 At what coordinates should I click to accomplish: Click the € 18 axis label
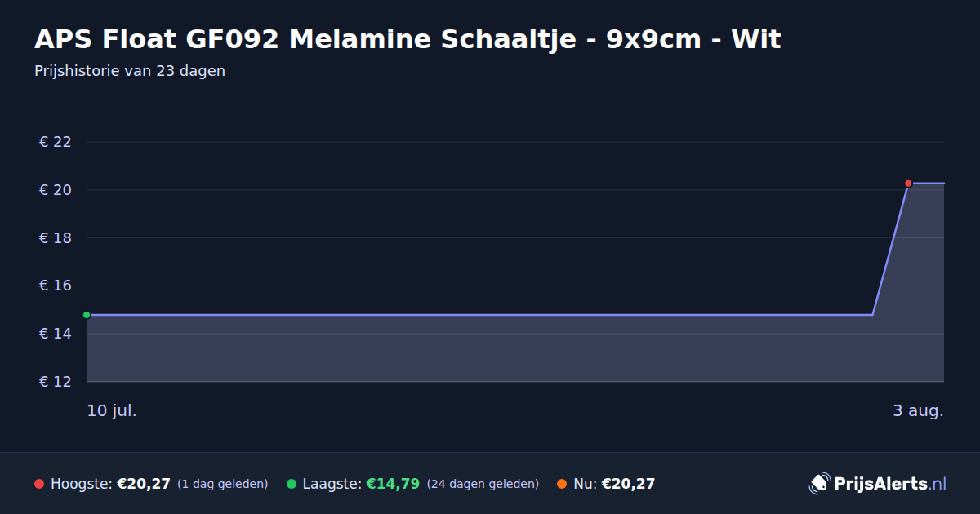[x=56, y=238]
